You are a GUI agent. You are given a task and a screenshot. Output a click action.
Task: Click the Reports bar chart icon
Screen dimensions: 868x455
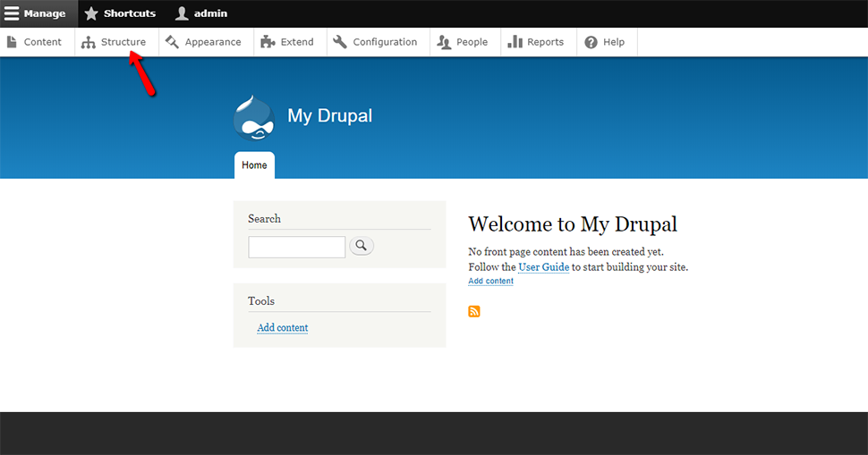(x=515, y=41)
